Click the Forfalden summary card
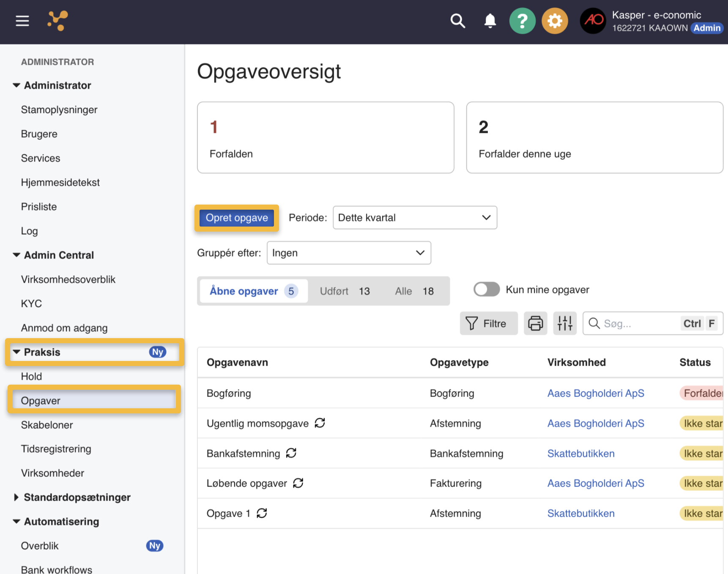The image size is (728, 574). point(326,137)
